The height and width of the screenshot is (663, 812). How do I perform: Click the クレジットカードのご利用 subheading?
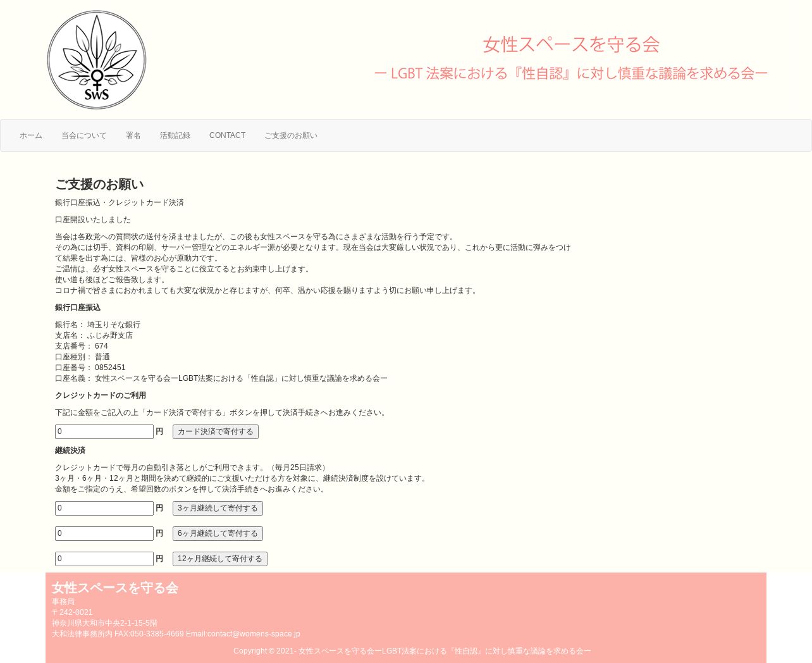(x=101, y=395)
